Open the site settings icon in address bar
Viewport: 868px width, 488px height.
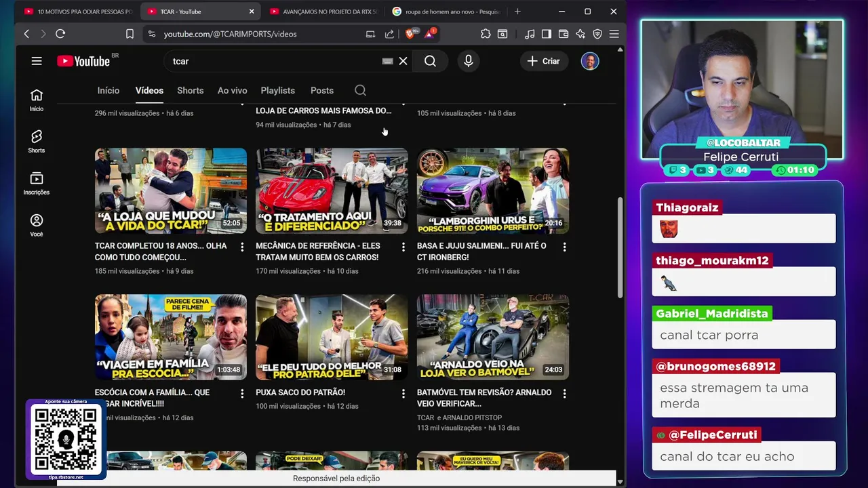pyautogui.click(x=151, y=34)
